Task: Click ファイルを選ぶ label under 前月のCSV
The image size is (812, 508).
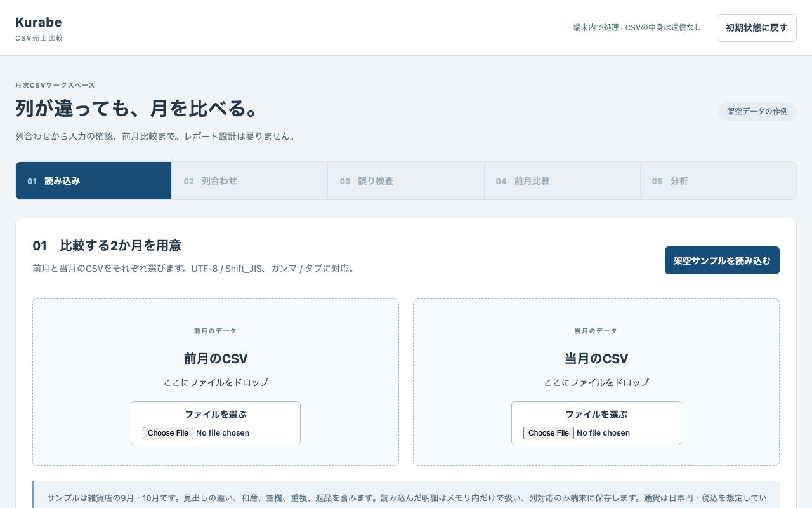Action: (x=216, y=415)
